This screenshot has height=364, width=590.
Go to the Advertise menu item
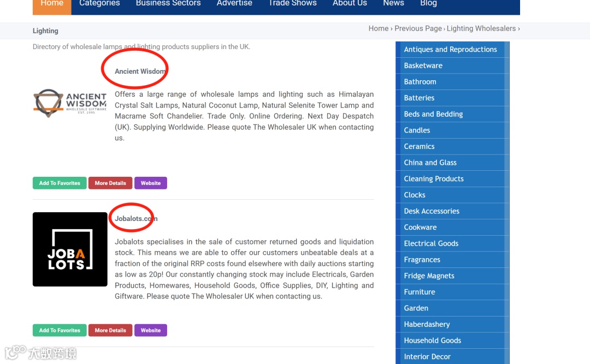tap(234, 3)
